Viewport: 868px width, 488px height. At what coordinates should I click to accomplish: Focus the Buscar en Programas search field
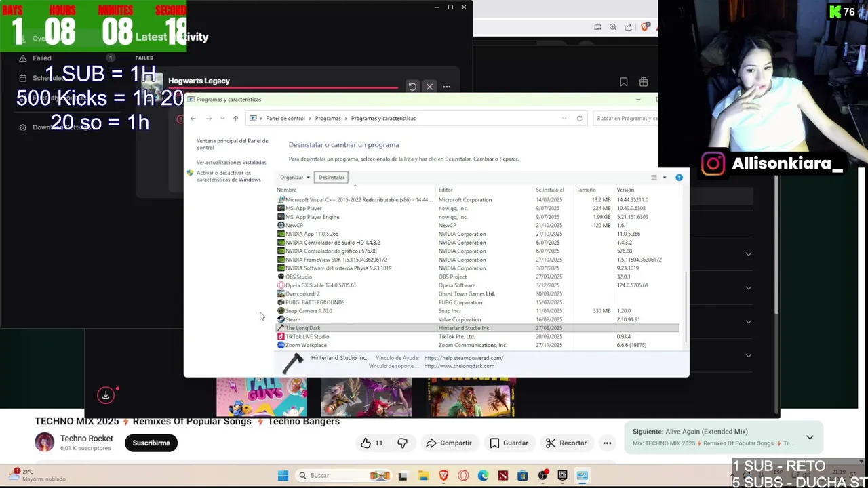625,119
